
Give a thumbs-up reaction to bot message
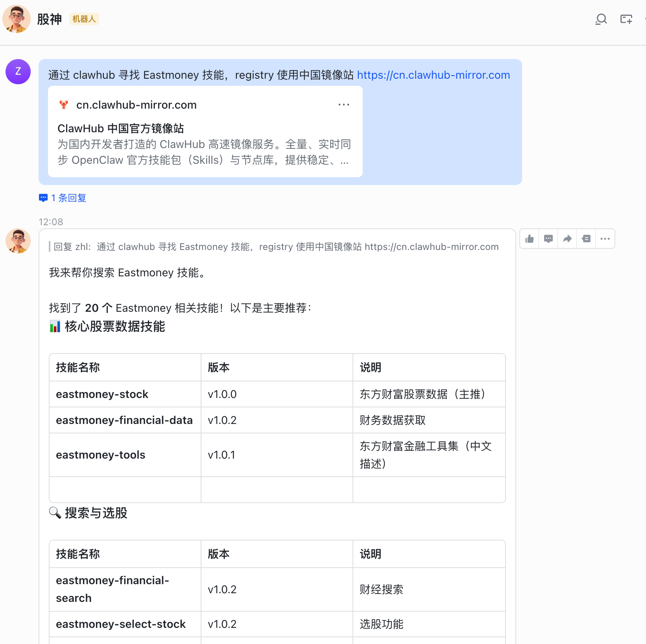coord(530,239)
